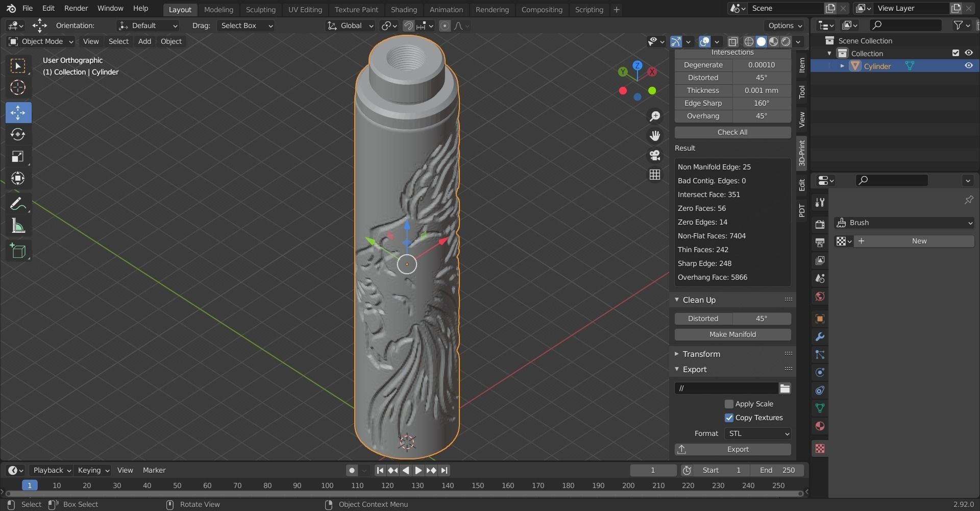Toggle the camera view icon

point(654,155)
